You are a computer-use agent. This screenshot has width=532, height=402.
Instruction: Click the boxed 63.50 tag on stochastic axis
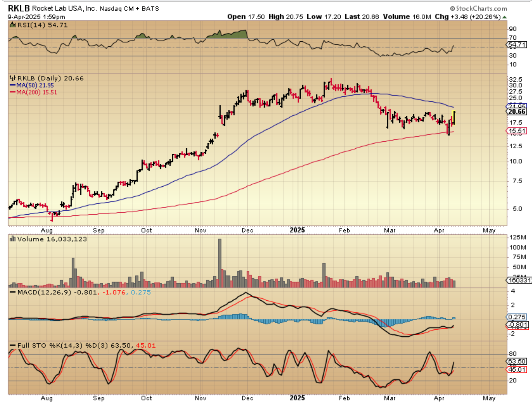[517, 361]
